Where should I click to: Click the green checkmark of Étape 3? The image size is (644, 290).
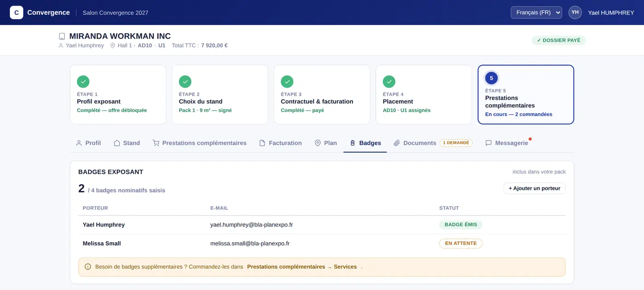point(287,82)
